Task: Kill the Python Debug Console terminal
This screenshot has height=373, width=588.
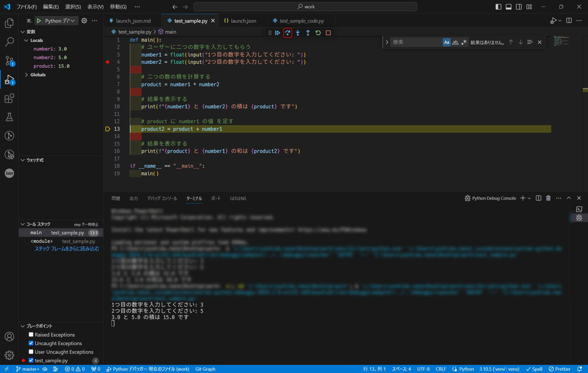Action: click(548, 198)
